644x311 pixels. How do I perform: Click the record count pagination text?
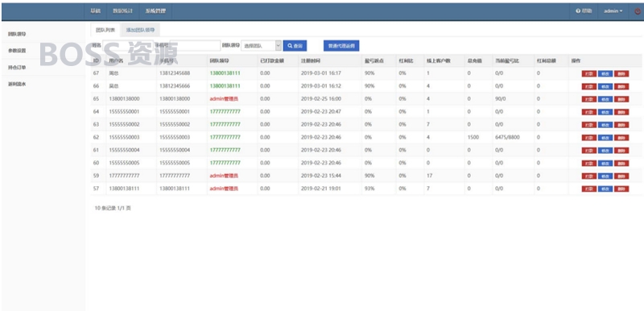(113, 209)
